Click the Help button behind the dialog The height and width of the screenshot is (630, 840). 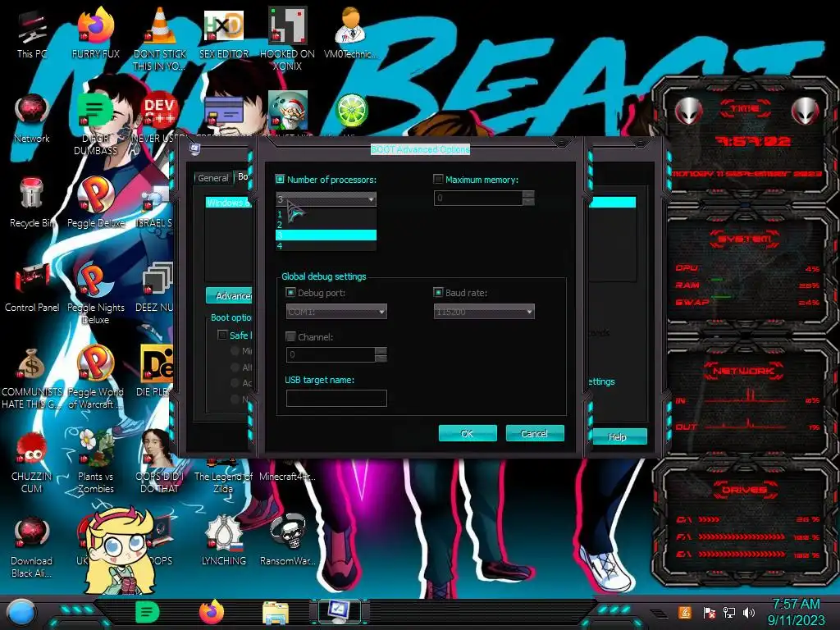[x=617, y=436]
